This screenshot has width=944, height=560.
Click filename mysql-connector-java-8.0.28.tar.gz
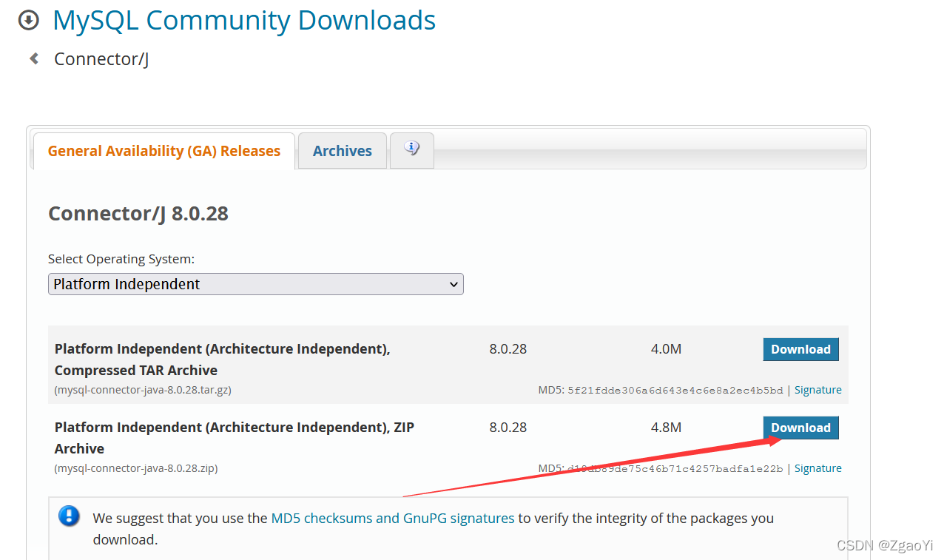(143, 390)
